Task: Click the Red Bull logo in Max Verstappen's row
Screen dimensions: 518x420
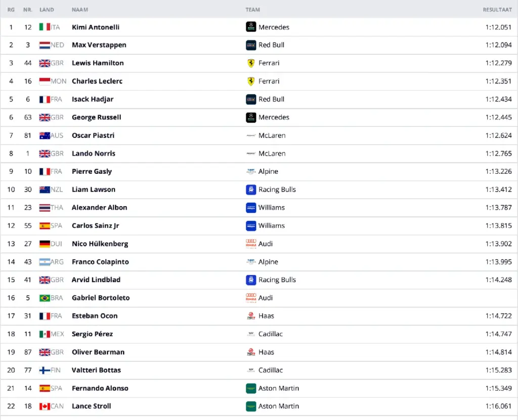Action: tap(251, 45)
